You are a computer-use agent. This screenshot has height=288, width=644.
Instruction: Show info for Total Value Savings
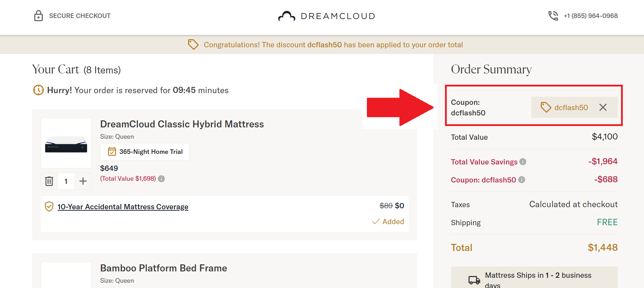coord(523,162)
